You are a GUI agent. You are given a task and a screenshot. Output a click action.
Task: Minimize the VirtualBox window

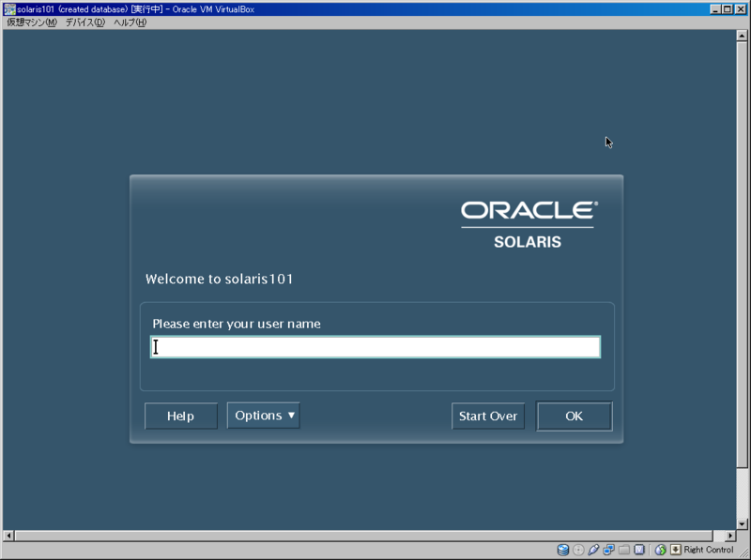715,9
